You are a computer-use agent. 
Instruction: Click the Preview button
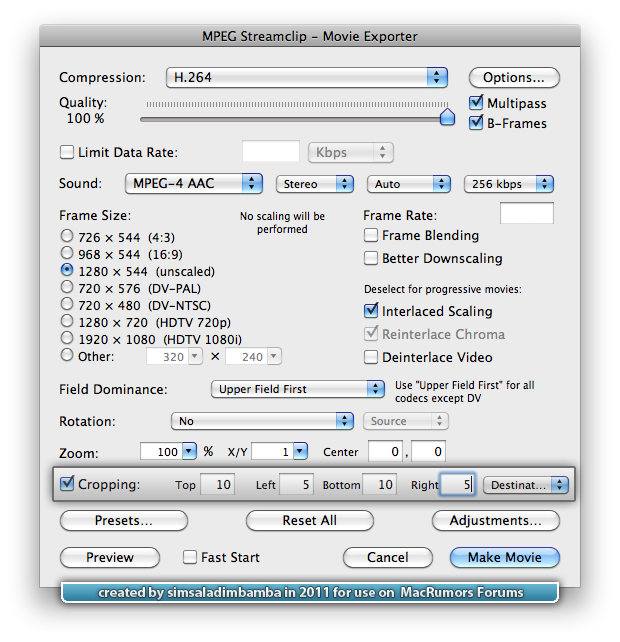[x=110, y=557]
